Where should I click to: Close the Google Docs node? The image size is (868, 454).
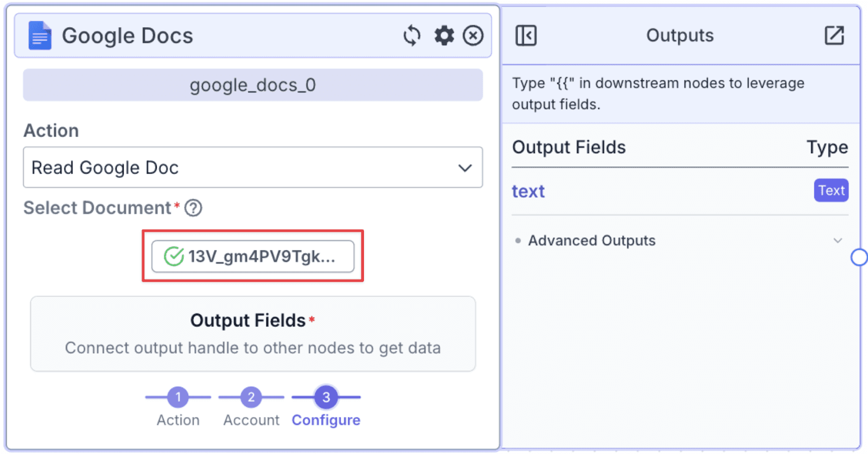coord(473,36)
